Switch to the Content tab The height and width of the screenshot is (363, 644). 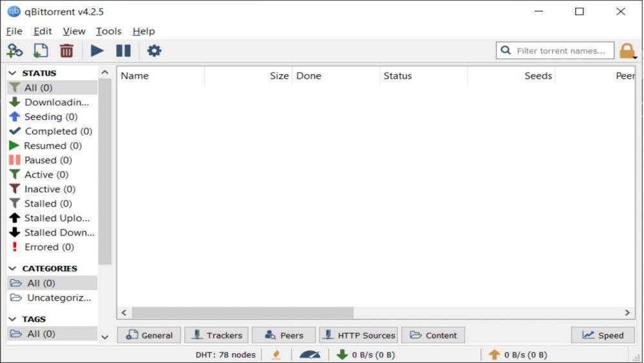point(433,335)
